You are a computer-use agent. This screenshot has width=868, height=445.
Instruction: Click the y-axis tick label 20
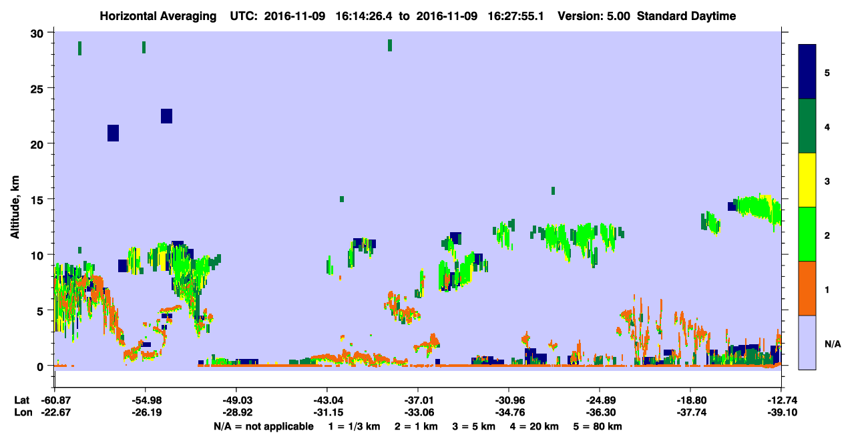tap(39, 143)
